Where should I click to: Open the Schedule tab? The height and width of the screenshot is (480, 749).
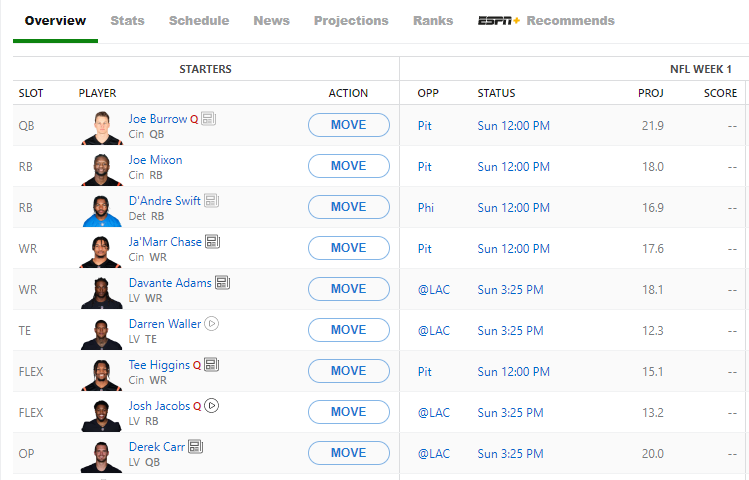click(199, 20)
